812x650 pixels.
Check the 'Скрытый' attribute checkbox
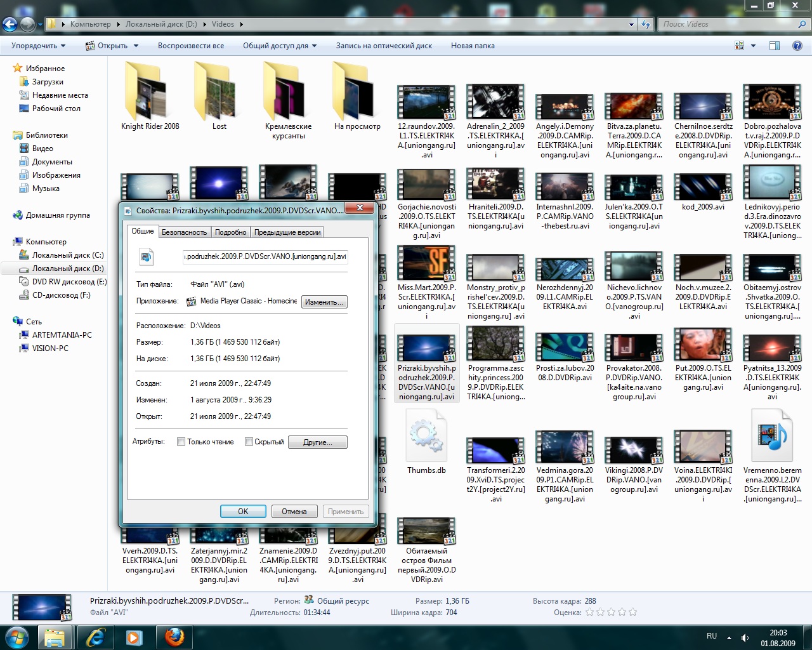pyautogui.click(x=249, y=442)
